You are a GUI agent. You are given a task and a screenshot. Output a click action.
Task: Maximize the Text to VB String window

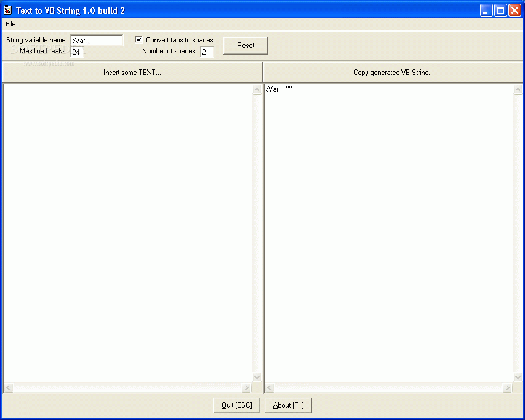pos(500,10)
